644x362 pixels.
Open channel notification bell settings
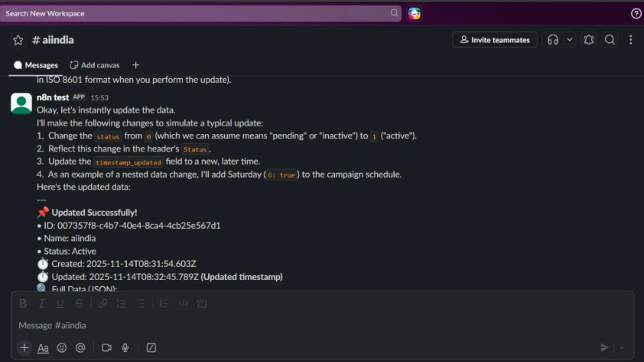tap(589, 40)
